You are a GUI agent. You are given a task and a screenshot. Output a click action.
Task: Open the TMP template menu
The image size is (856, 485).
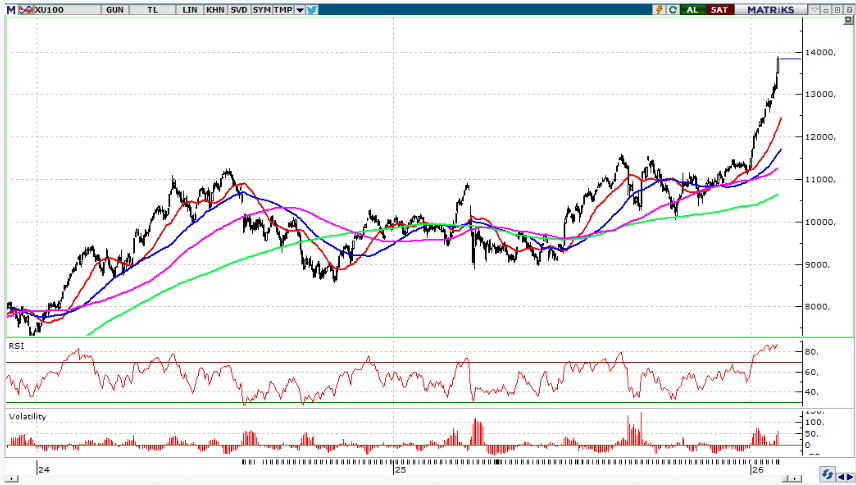283,9
